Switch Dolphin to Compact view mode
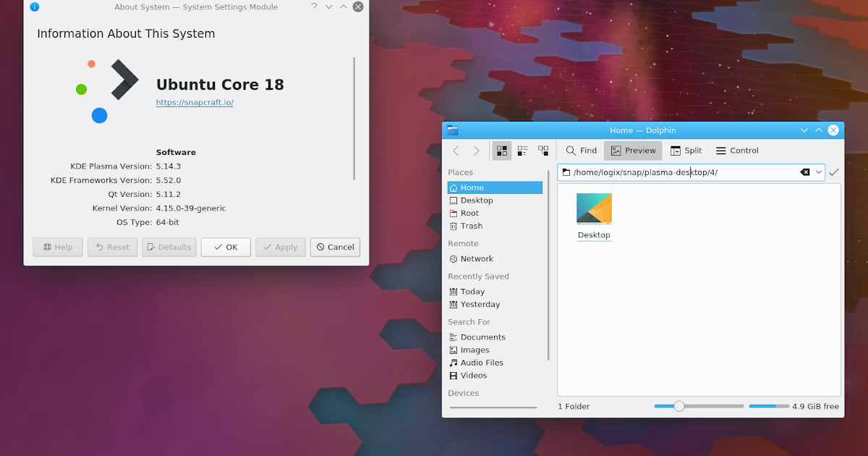This screenshot has width=868, height=456. point(522,151)
